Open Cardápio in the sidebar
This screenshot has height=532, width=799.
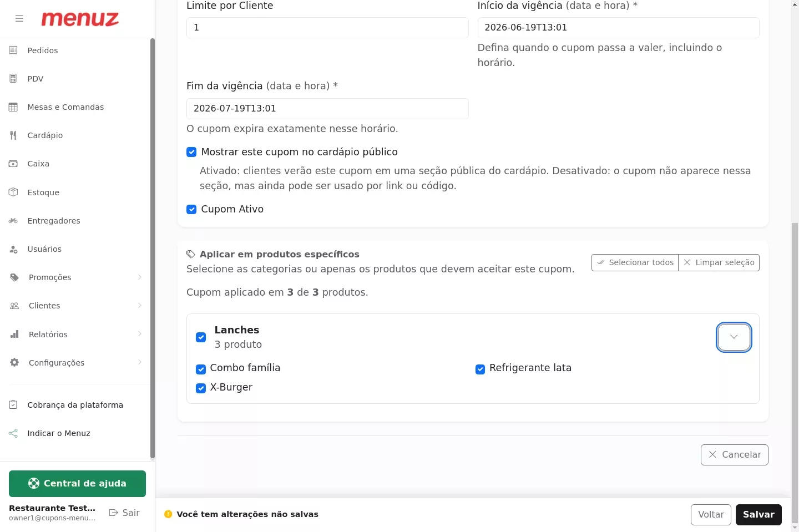coord(75,135)
